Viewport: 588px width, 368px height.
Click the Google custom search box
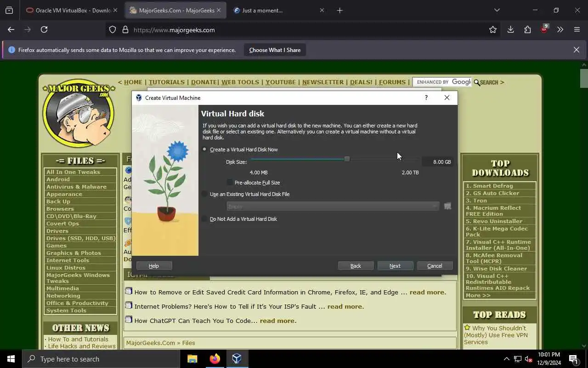442,82
